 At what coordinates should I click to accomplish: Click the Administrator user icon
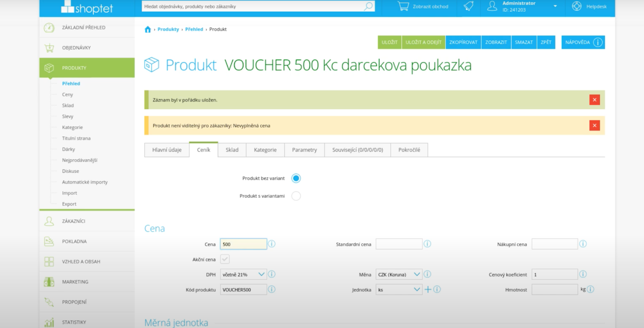[x=492, y=6]
